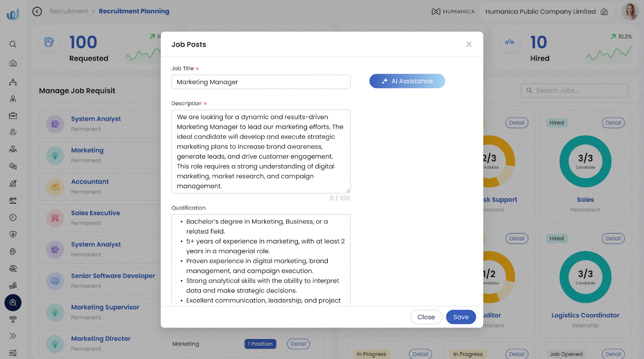Viewport: 644px width, 359px height.
Task: Click the back arrow beside the breadcrumb
Action: 37,11
